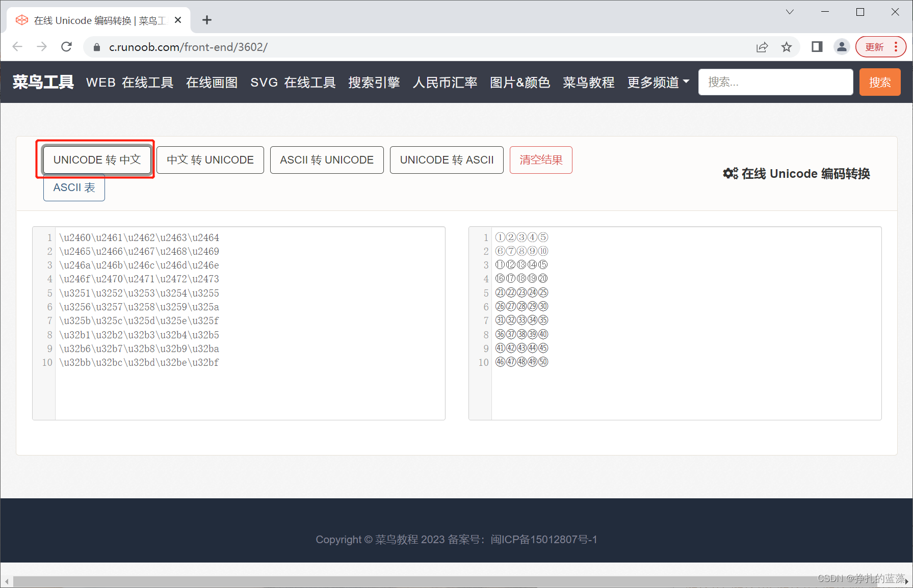Open 菜鸟教程 link
Image resolution: width=913 pixels, height=588 pixels.
pyautogui.click(x=589, y=83)
